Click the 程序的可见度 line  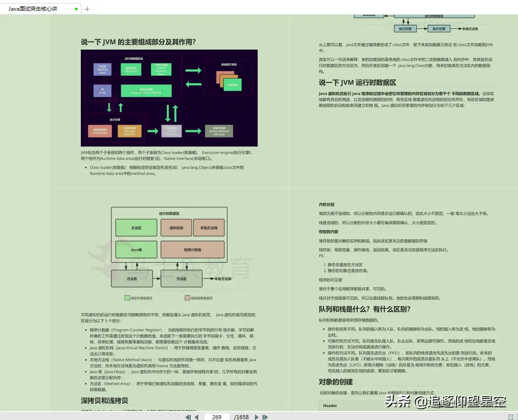330,280
